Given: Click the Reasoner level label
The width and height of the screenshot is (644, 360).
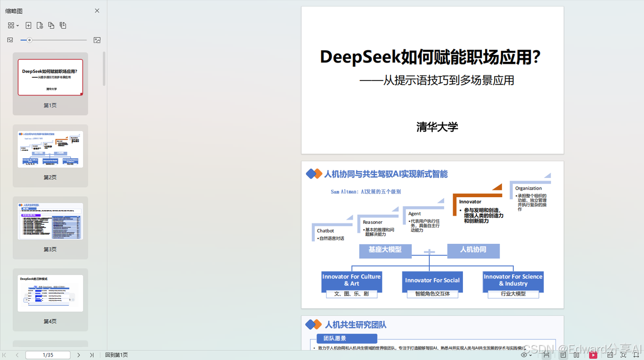Looking at the screenshot, I should (373, 222).
